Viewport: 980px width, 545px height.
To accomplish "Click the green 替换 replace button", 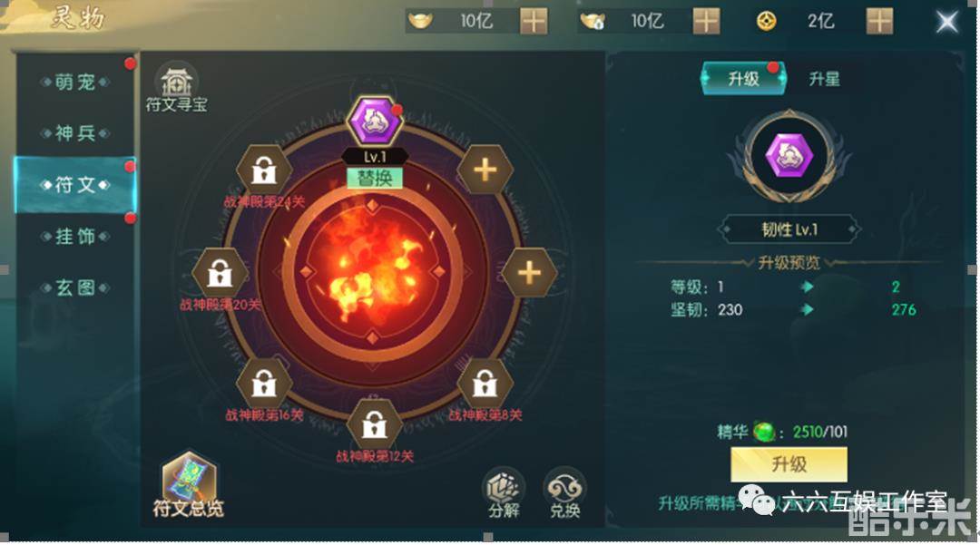I will (x=375, y=179).
